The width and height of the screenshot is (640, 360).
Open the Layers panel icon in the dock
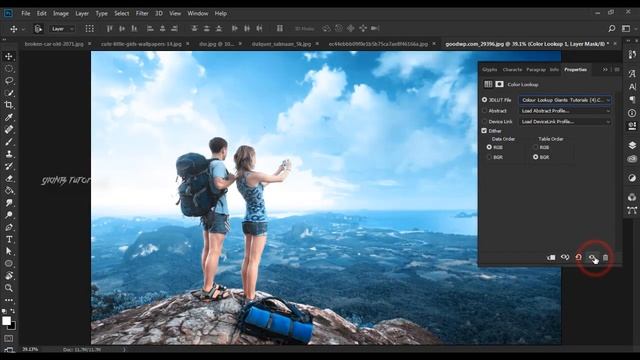[632, 145]
